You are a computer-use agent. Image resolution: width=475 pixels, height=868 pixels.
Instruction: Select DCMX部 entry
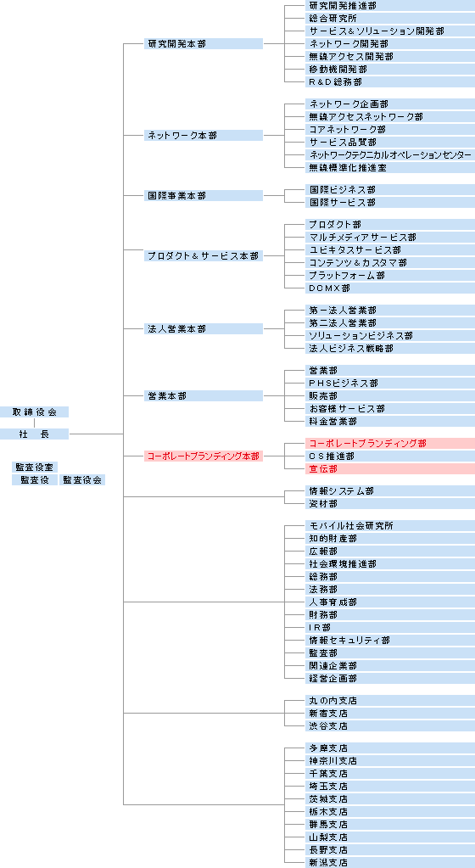pos(390,288)
